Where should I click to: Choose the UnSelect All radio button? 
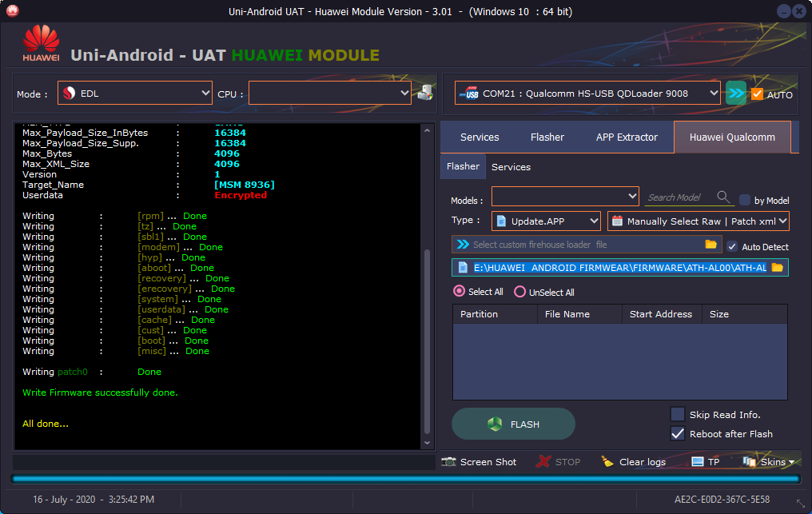pyautogui.click(x=519, y=292)
